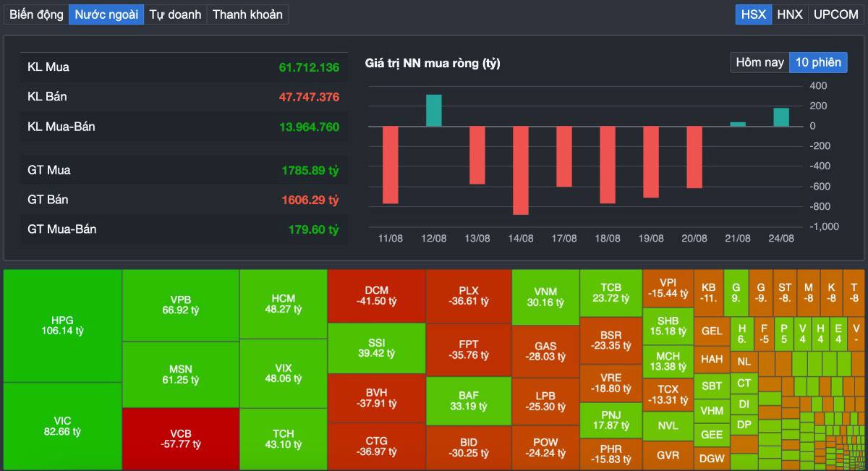Click the MCH 13.38 tỷ tile
868x471 pixels.
668,362
